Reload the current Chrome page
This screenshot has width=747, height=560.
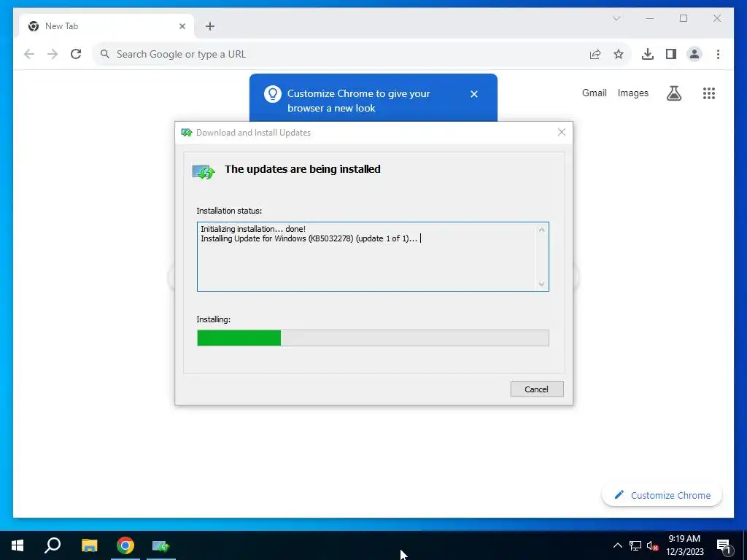(76, 54)
